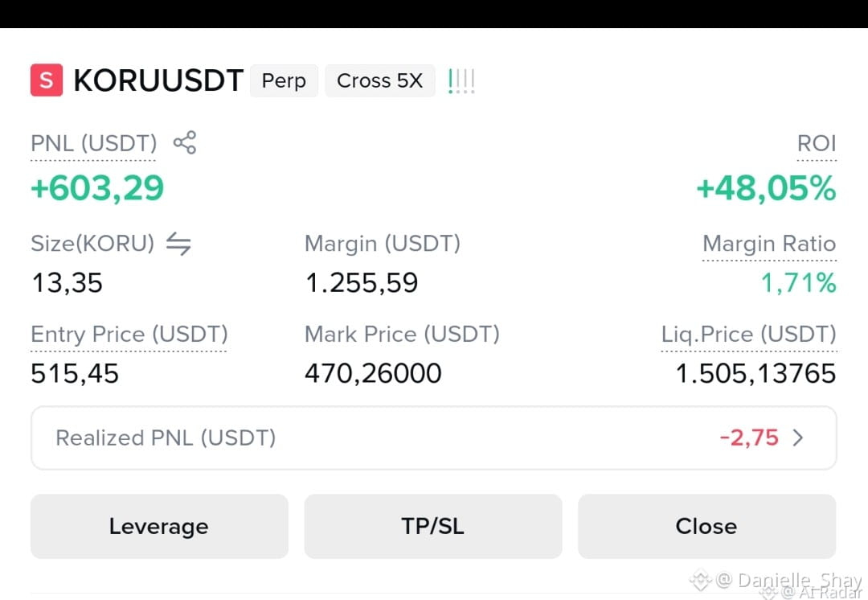Click the Margin Ratio underlined label

tap(769, 244)
